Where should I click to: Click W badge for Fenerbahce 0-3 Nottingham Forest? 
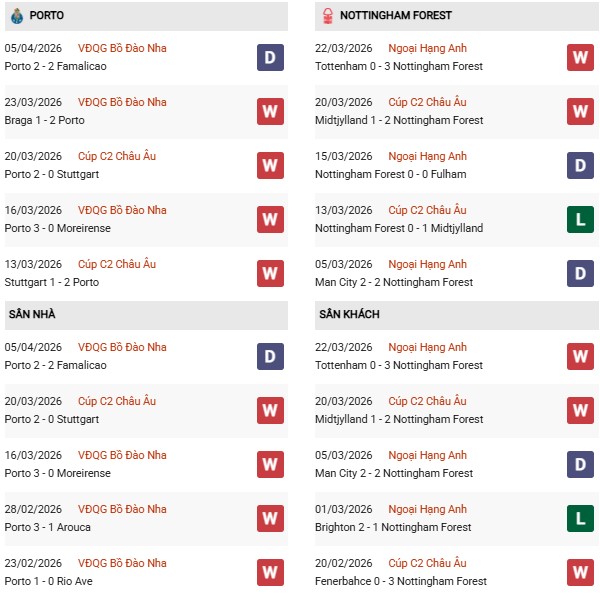point(580,572)
